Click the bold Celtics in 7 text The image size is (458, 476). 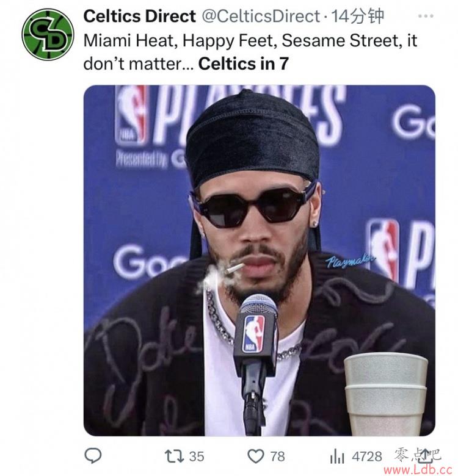(243, 63)
